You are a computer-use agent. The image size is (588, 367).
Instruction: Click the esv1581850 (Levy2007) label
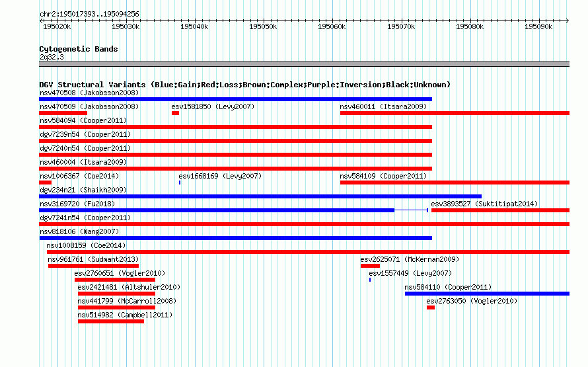(x=213, y=106)
